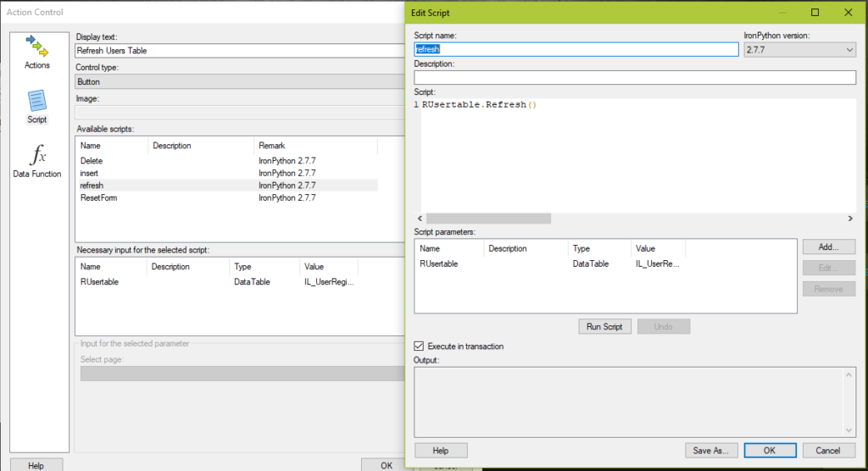Screen dimensions: 868x471
Task: Focus the Description input field
Action: coord(634,78)
